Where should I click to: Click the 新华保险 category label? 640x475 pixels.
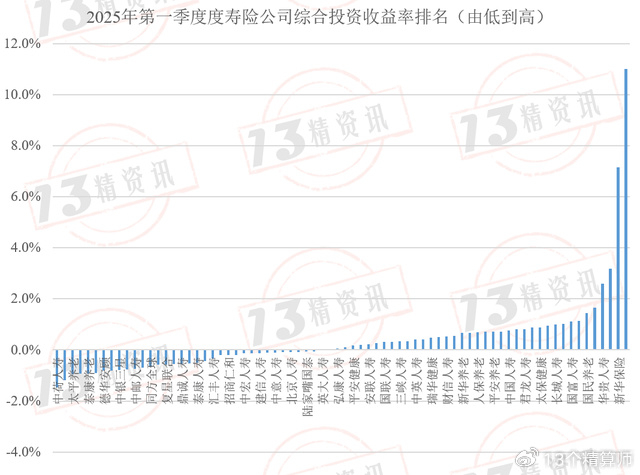point(621,381)
